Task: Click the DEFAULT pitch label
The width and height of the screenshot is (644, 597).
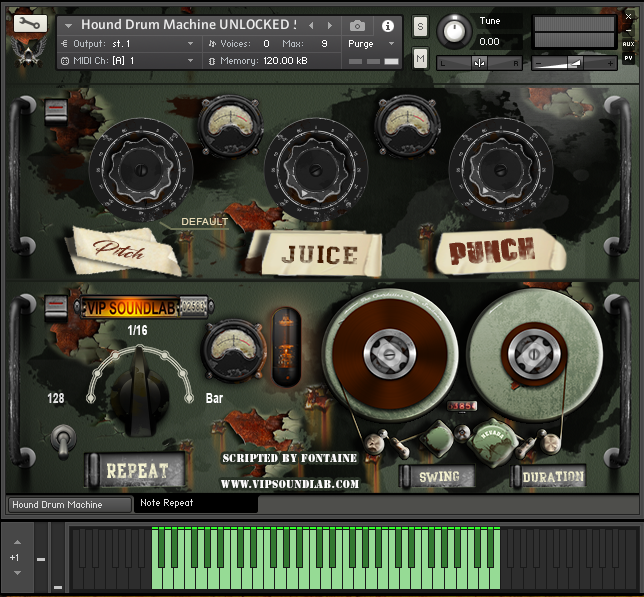Action: tap(205, 222)
